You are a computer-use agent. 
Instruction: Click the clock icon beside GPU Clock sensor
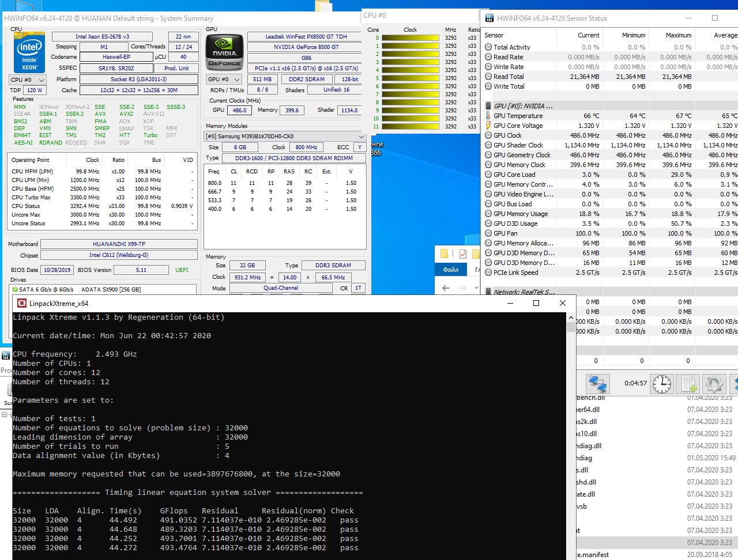coord(488,135)
